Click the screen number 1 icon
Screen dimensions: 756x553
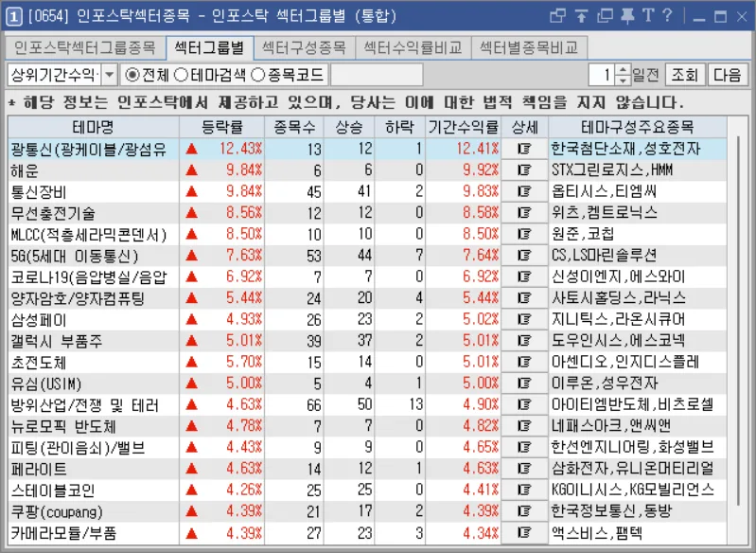[x=13, y=17]
